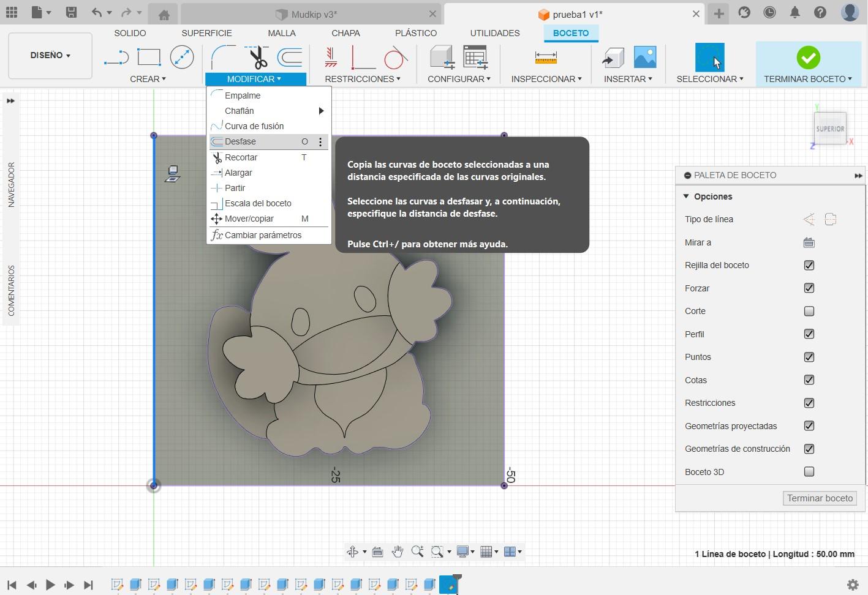Disable the Rejilla del boceto checkbox
This screenshot has width=868, height=595.
coord(809,265)
